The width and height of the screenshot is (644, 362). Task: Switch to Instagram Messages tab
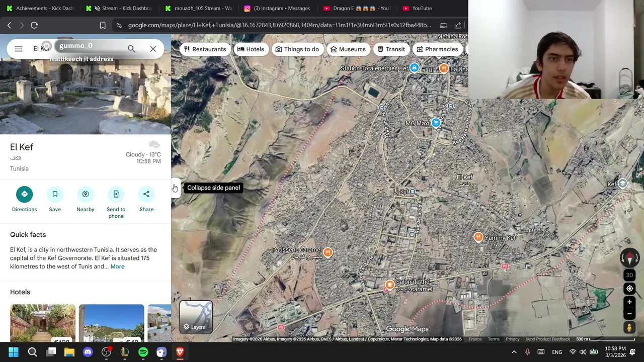pos(277,8)
